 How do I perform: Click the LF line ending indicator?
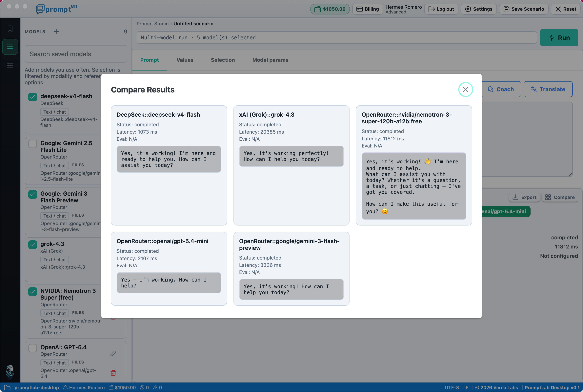tap(466, 387)
